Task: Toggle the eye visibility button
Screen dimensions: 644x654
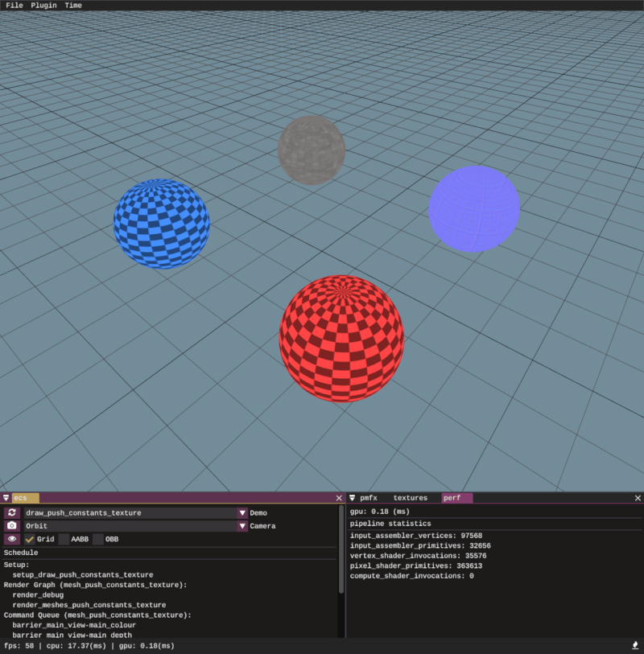Action: click(12, 539)
